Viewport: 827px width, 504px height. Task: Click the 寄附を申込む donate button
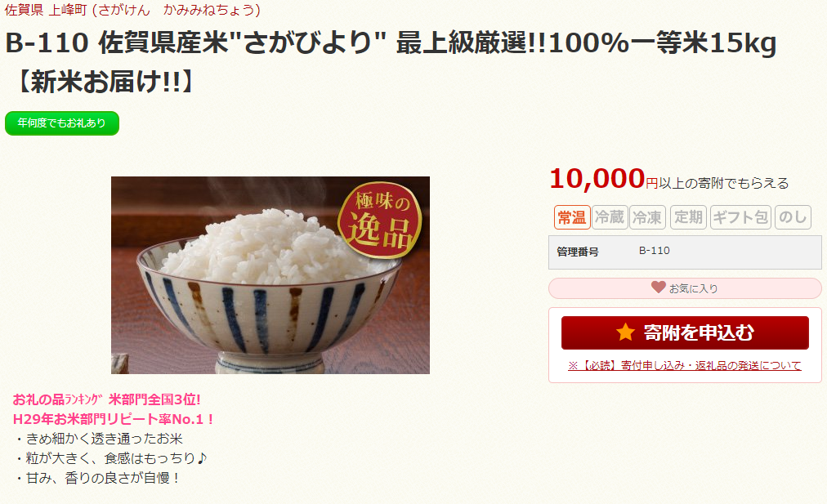click(685, 332)
